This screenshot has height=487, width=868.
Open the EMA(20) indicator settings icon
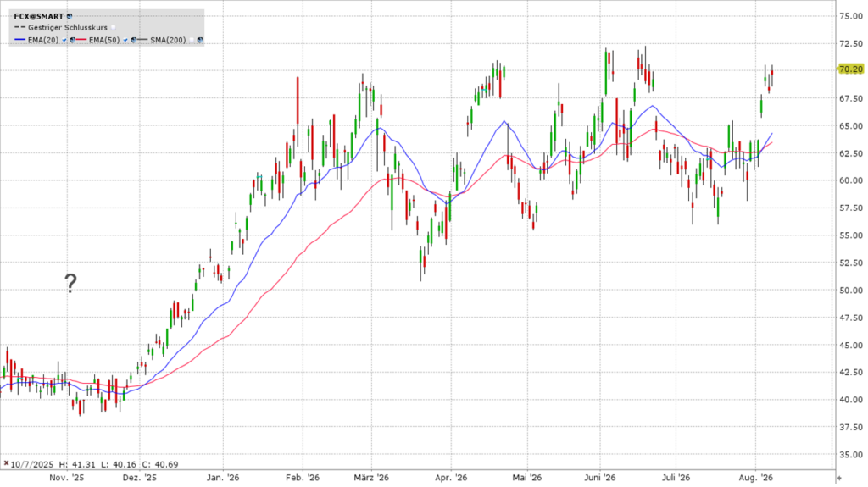(73, 40)
